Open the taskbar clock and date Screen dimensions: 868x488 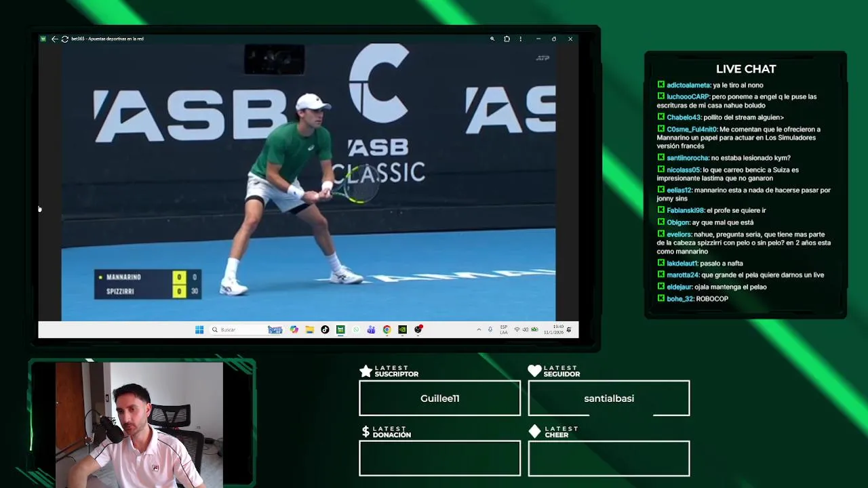[553, 329]
